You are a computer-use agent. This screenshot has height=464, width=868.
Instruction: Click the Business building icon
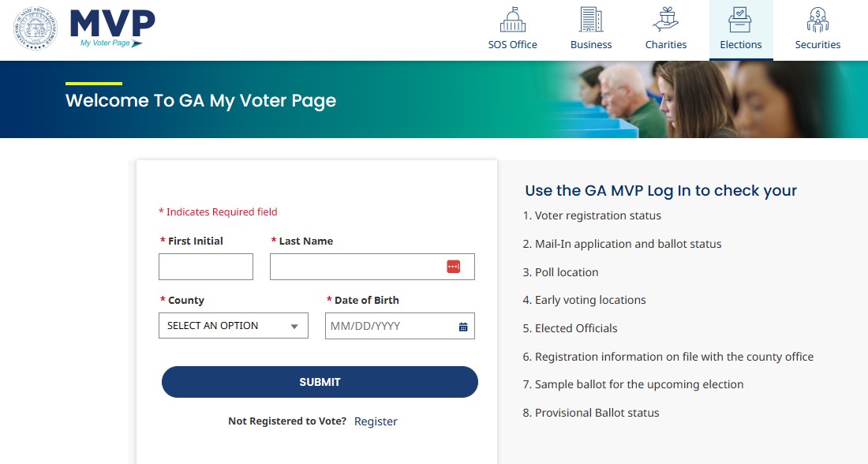coord(591,20)
